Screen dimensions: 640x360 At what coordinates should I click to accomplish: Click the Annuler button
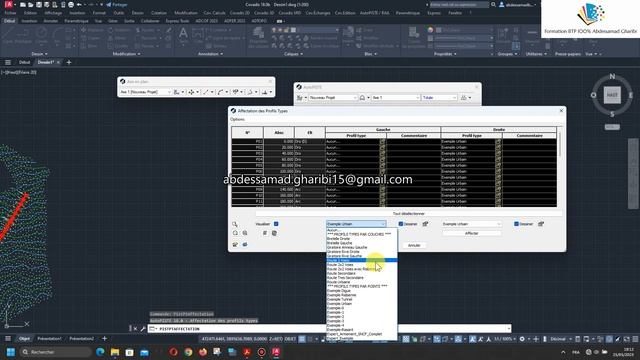(414, 245)
